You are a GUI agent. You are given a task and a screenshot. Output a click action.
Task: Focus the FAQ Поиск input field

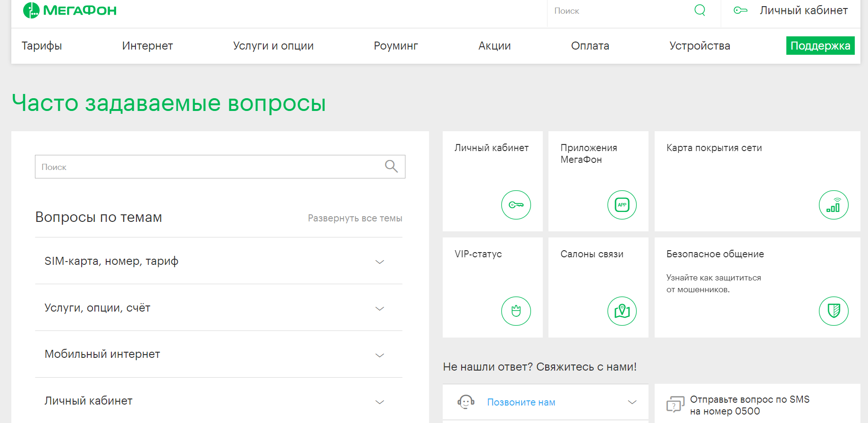point(220,167)
